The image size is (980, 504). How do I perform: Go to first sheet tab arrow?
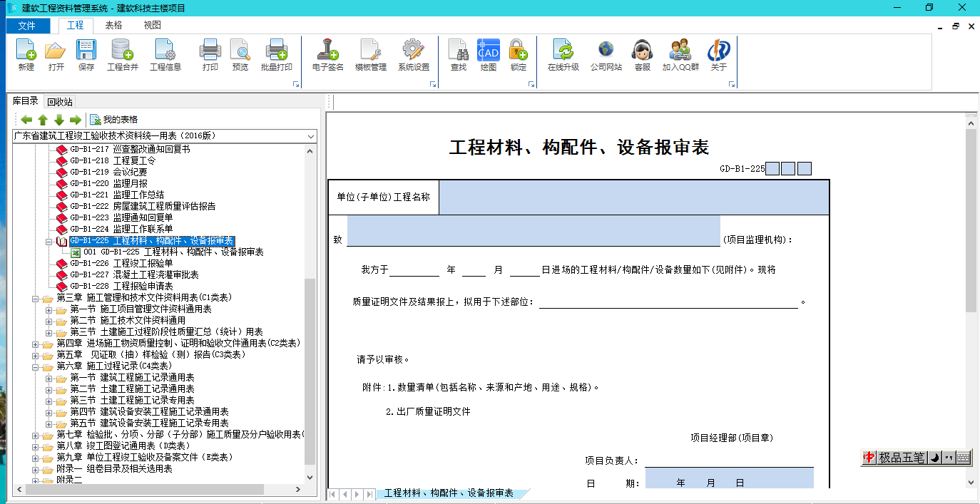pos(332,494)
